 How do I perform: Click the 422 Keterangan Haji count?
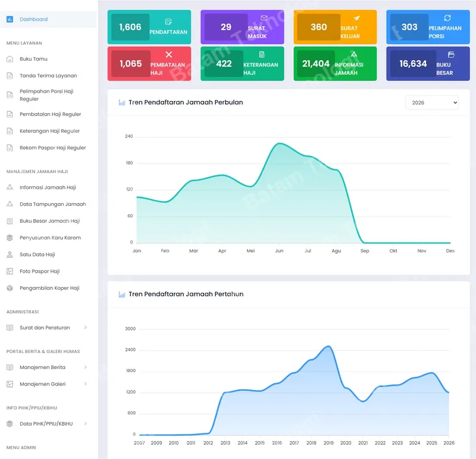pos(224,64)
